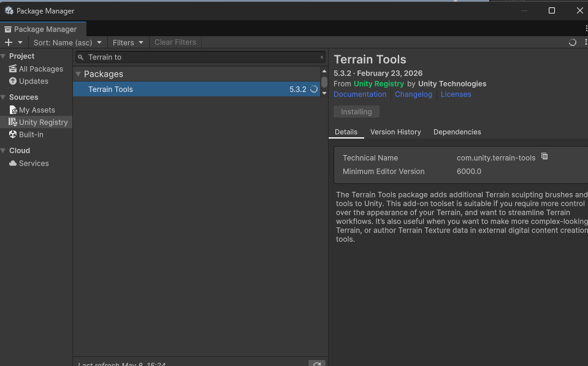This screenshot has height=366, width=588.
Task: Copy the technical name com.unity.terrain-tools
Action: tap(544, 156)
